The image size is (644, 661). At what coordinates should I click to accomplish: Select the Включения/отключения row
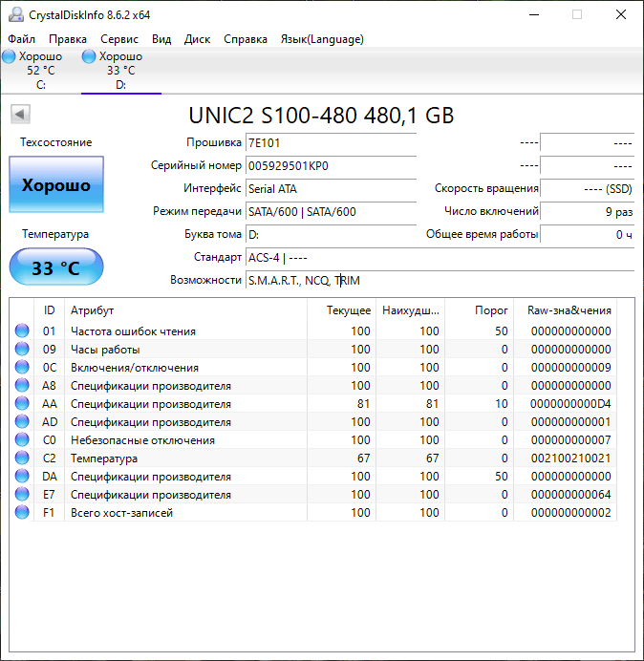tap(313, 367)
